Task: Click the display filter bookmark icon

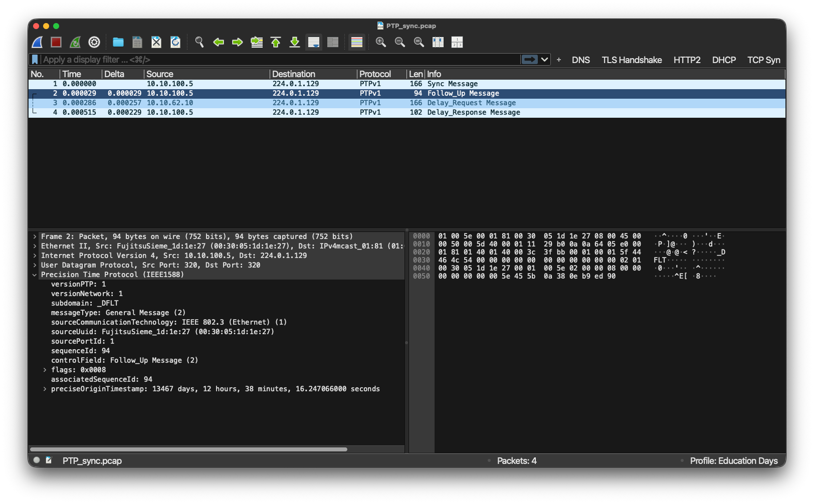Action: [x=35, y=60]
